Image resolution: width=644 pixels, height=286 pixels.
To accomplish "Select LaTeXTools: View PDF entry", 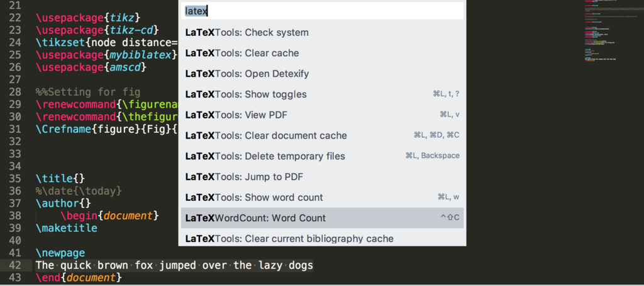I will pyautogui.click(x=322, y=115).
